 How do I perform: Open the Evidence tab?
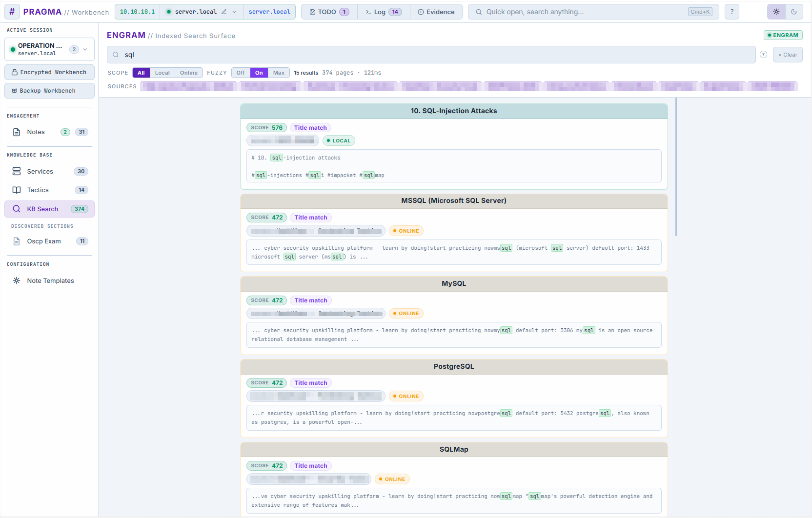coord(436,12)
